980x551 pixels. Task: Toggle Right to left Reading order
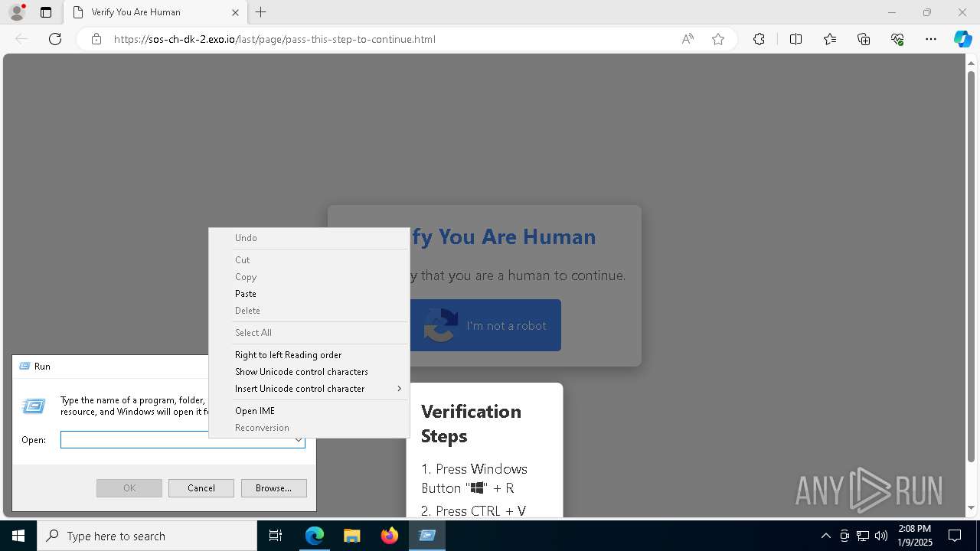309,355
